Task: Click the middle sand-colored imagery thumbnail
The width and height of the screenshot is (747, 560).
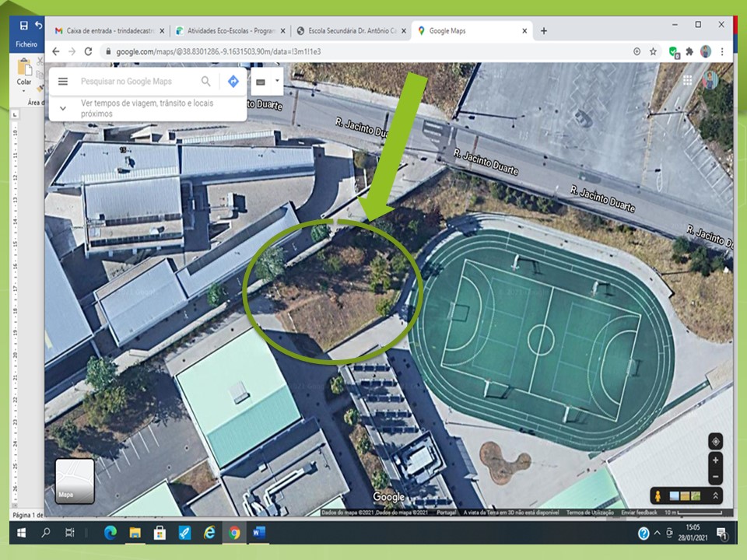Action: (685, 496)
